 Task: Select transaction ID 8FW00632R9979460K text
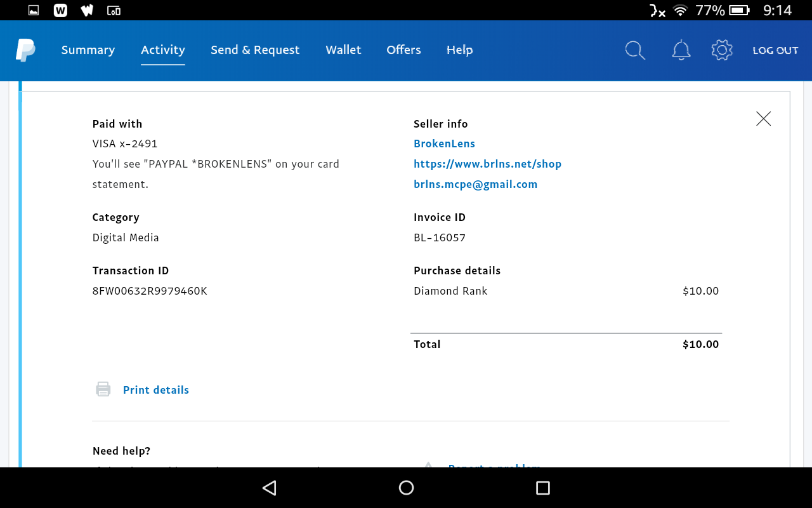pyautogui.click(x=150, y=291)
